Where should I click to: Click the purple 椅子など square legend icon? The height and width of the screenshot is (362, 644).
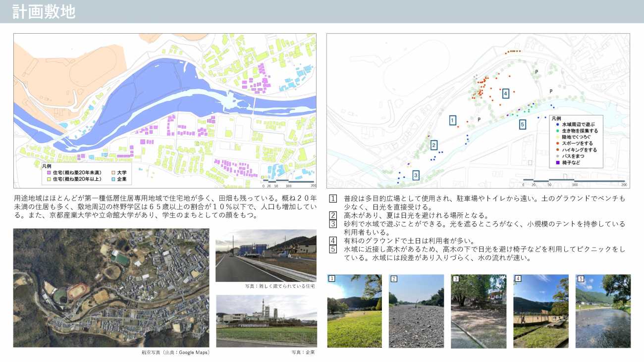click(x=557, y=162)
